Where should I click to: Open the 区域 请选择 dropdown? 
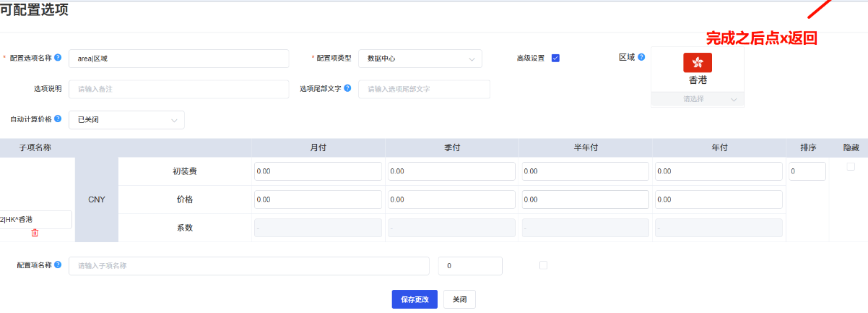698,99
